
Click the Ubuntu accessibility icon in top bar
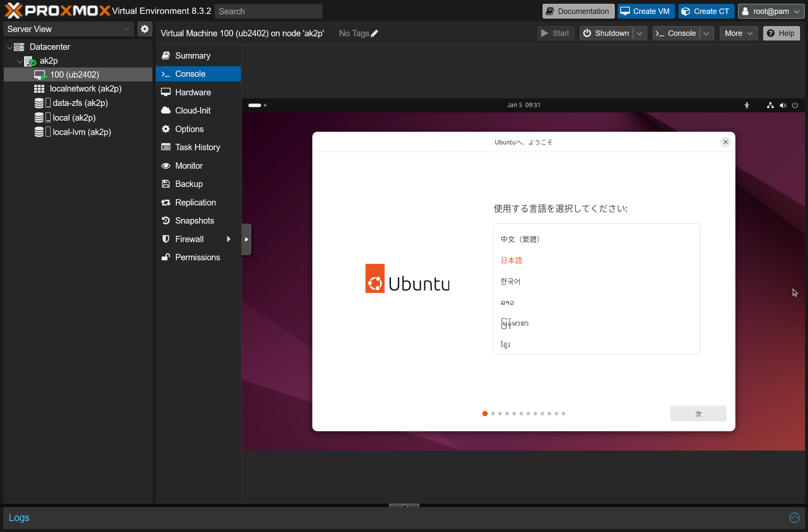(x=747, y=105)
